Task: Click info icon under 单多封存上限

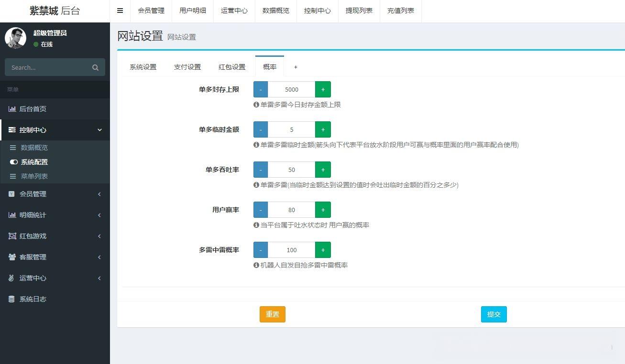Action: pyautogui.click(x=256, y=105)
